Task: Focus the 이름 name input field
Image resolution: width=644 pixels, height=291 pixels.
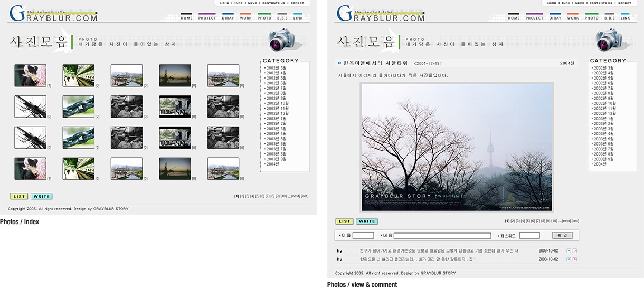Action: coord(363,236)
